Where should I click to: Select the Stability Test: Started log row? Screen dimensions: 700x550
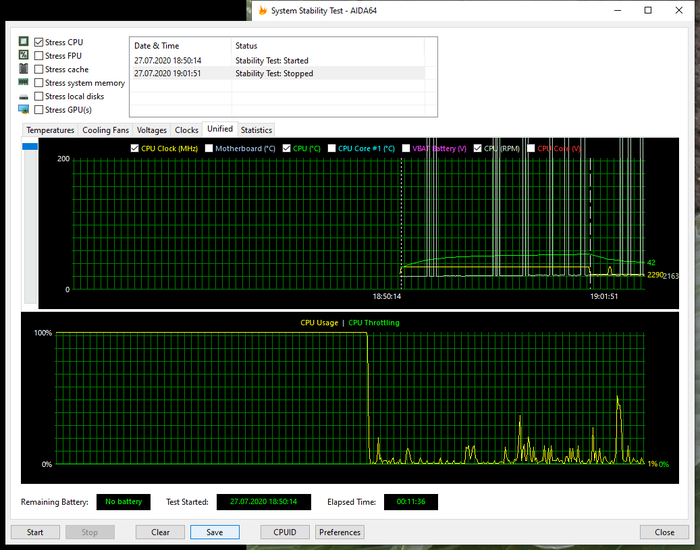277,60
